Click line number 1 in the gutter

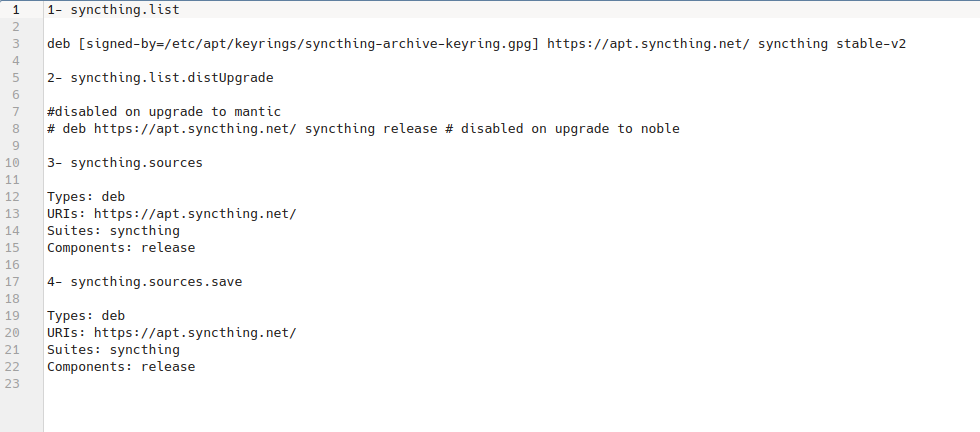coord(16,10)
